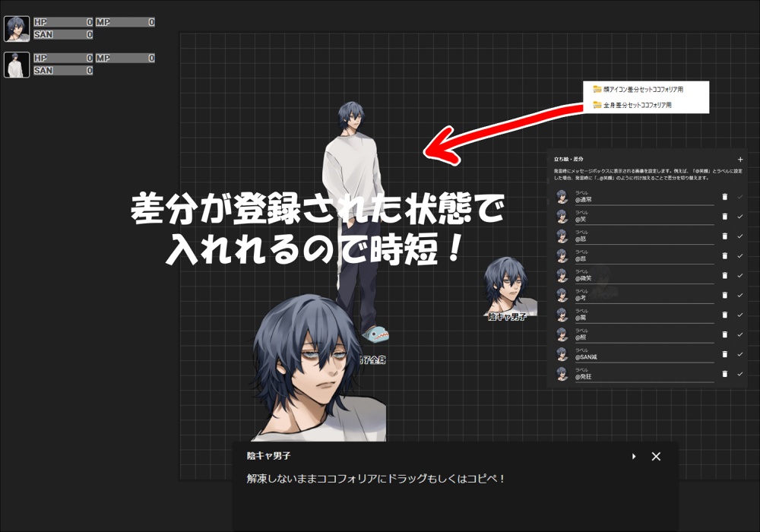Delete the @SAN減 differential with trash icon
This screenshot has height=532, width=760.
(724, 353)
